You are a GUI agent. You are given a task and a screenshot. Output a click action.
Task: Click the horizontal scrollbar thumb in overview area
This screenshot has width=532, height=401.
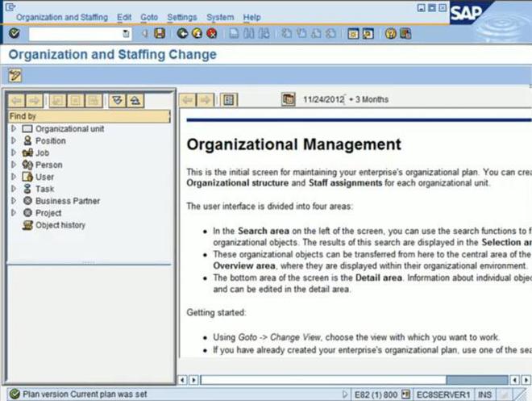pyautogui.click(x=476, y=379)
